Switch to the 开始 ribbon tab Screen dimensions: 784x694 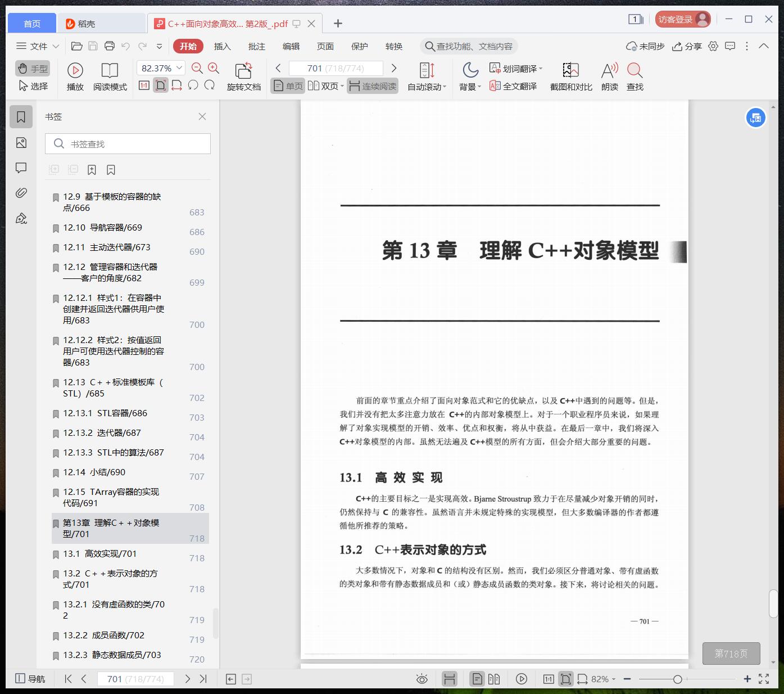(188, 46)
